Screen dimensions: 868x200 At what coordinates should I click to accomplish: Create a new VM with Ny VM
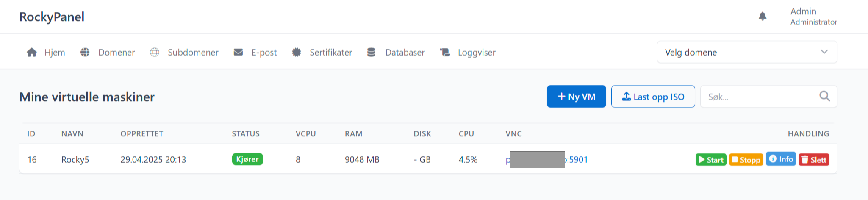point(576,97)
